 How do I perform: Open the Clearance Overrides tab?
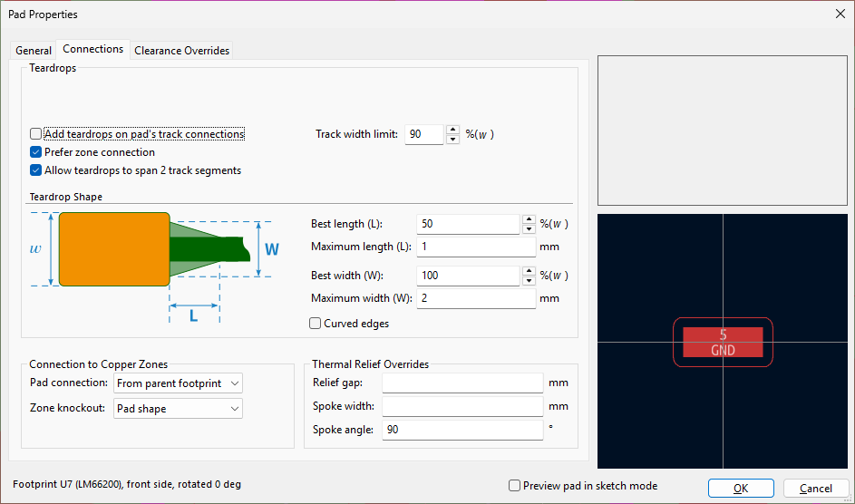pyautogui.click(x=182, y=51)
